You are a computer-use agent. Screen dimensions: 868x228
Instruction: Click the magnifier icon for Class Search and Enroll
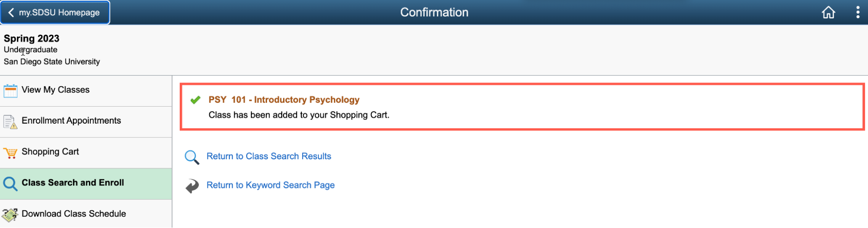10,184
